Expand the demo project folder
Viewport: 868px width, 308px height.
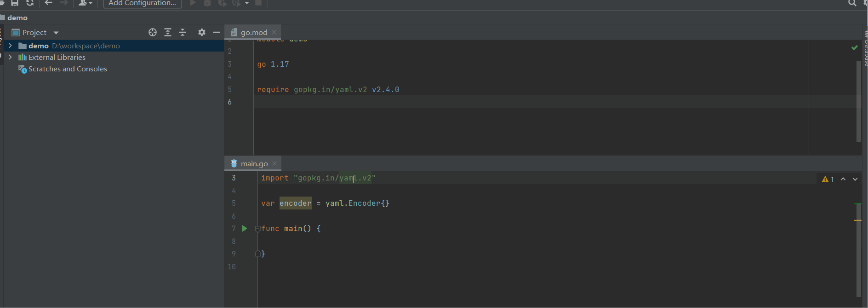(x=10, y=46)
